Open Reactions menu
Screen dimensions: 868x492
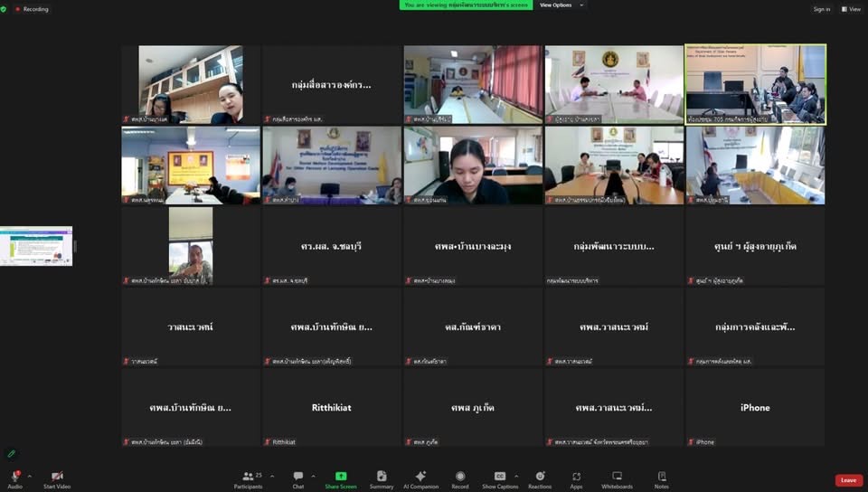pos(540,478)
